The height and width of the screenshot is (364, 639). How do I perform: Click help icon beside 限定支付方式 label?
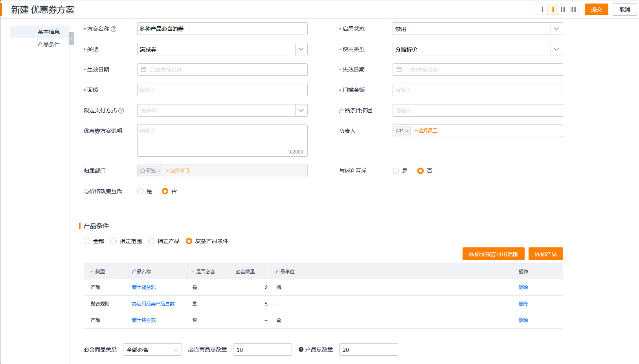pos(121,110)
